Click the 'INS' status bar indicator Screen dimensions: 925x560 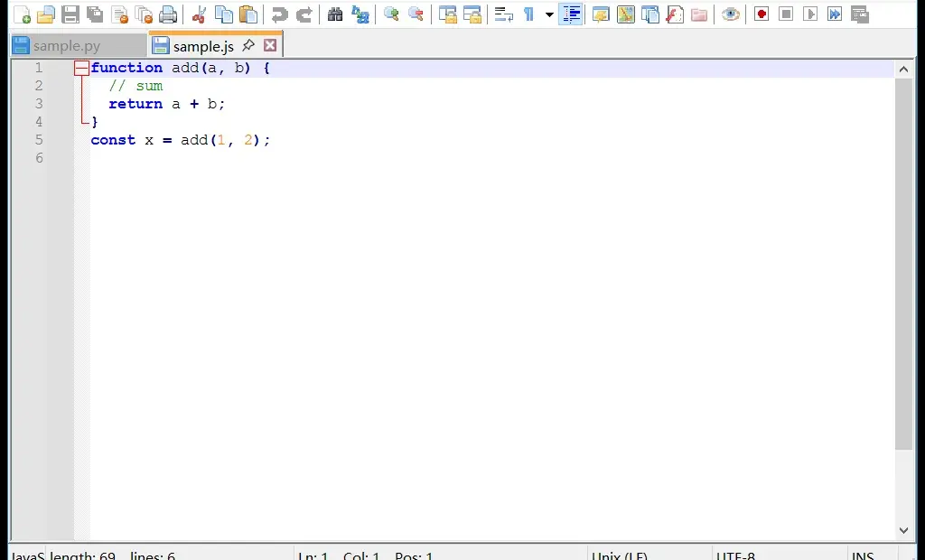pos(863,555)
